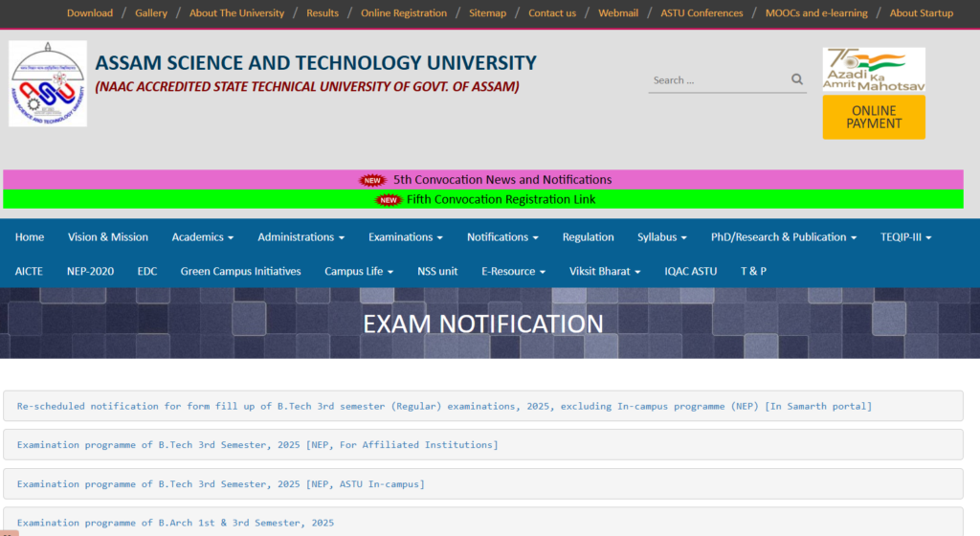Viewport: 980px width, 536px height.
Task: Click the NEW badge beside Fifth Convocation Registration
Action: point(388,200)
